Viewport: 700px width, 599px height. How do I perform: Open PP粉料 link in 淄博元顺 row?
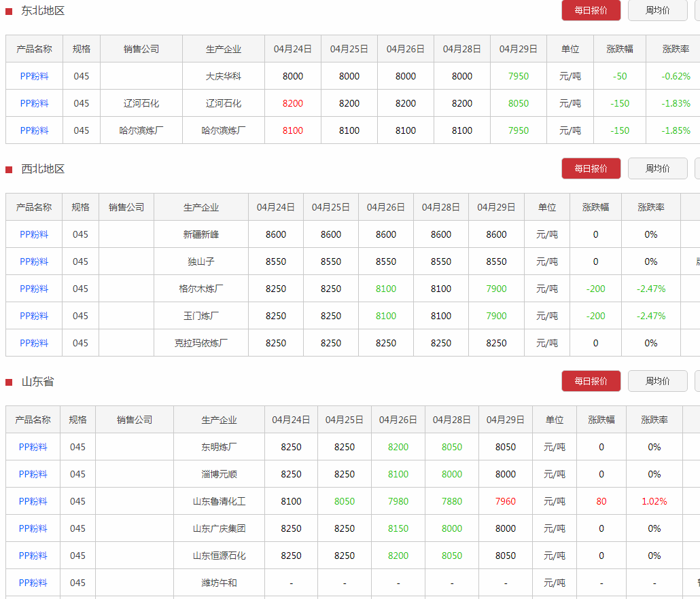(33, 475)
